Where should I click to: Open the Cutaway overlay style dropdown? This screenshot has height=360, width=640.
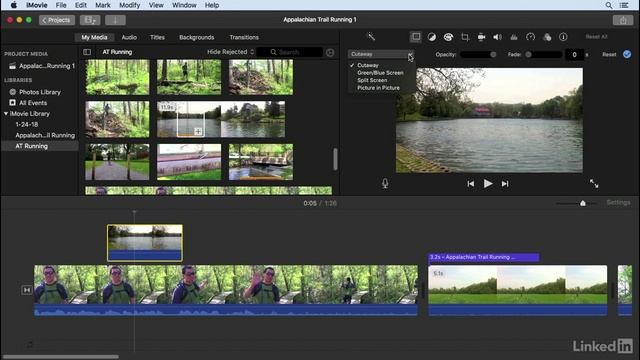tap(381, 54)
